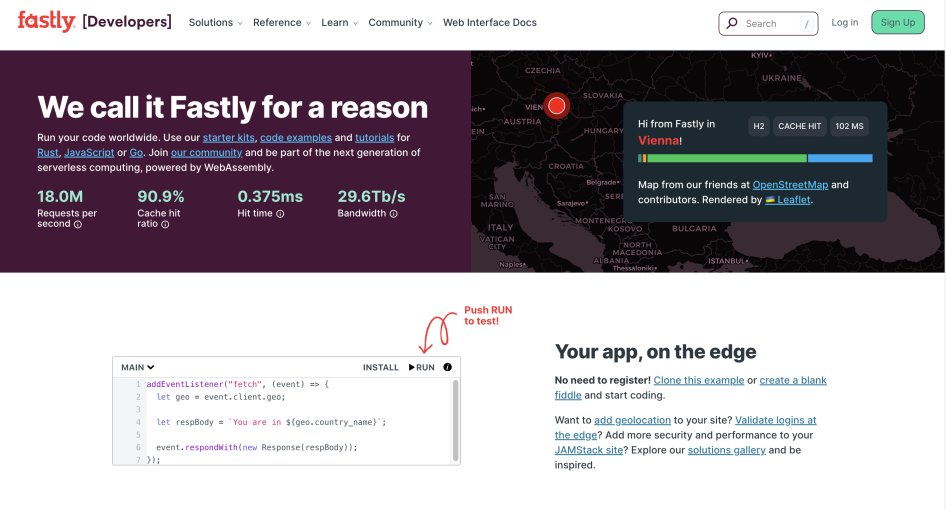Click We call it Fastly heading
This screenshot has height=510, width=946.
coord(232,107)
